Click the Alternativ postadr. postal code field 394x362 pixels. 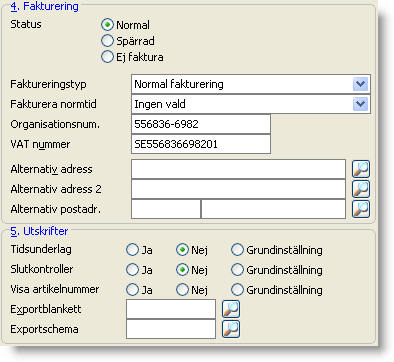(166, 209)
